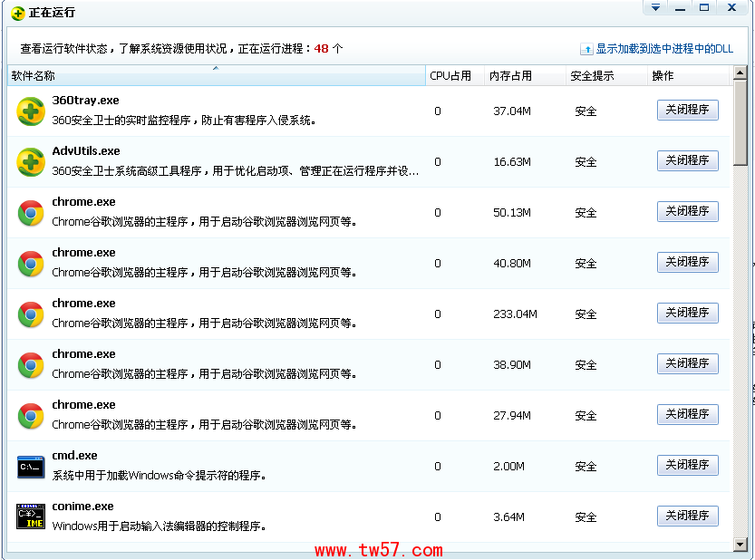The image size is (755, 560).
Task: Sort processes by CPU占用 column
Action: (x=450, y=76)
